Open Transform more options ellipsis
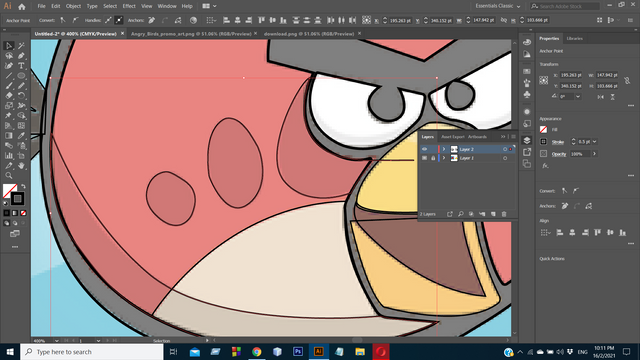The image size is (640, 360). pos(631,106)
